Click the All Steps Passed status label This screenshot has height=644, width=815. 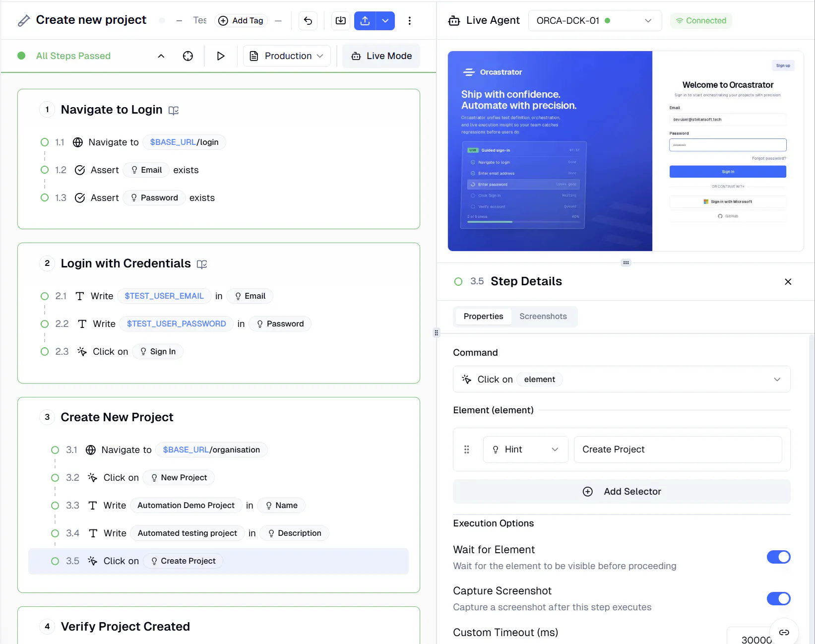point(73,56)
